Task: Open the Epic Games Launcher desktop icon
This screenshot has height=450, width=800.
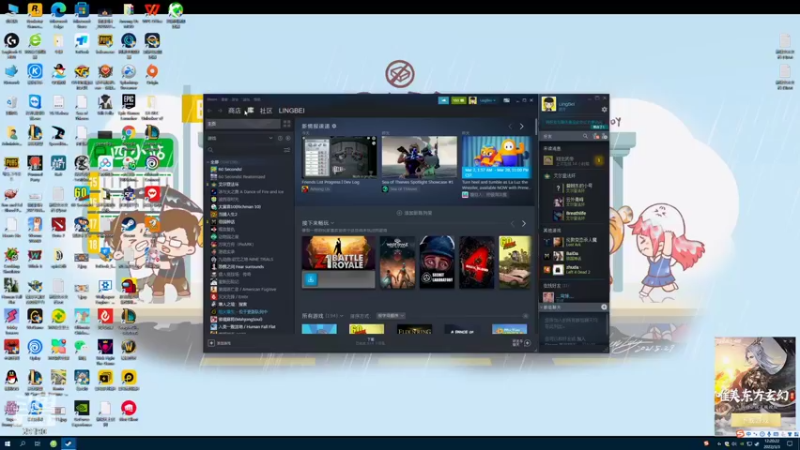Action: (129, 107)
